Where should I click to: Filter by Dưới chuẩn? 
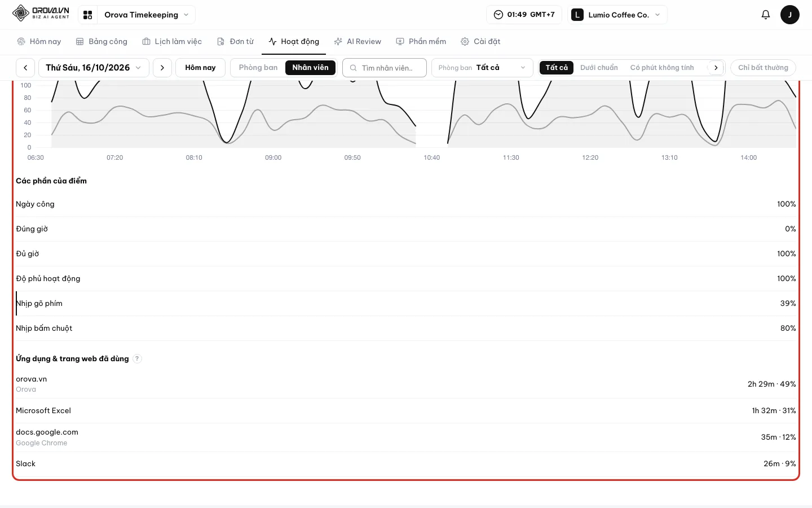click(x=599, y=68)
